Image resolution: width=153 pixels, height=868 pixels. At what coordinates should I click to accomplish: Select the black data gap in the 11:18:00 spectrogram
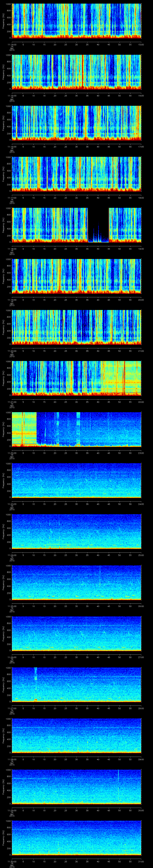tap(98, 225)
